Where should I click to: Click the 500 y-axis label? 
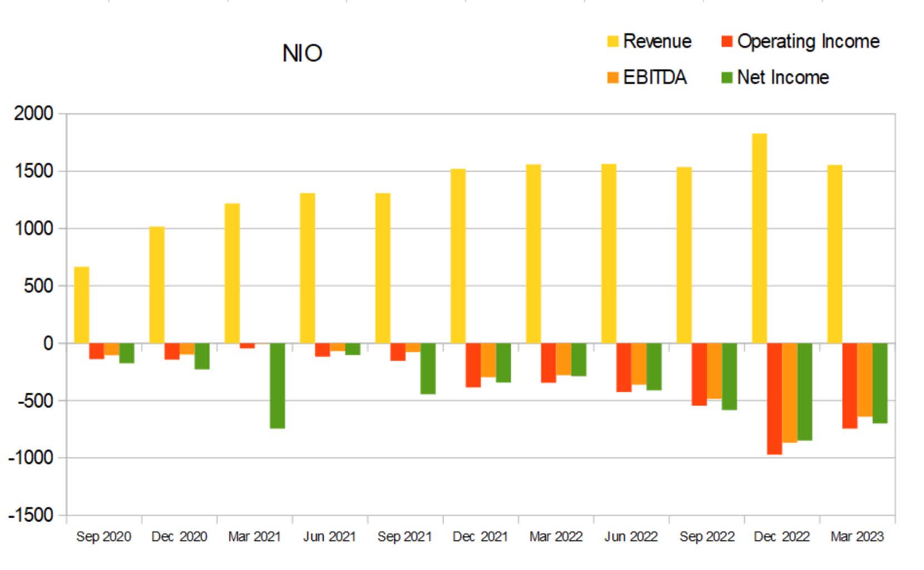click(x=38, y=286)
